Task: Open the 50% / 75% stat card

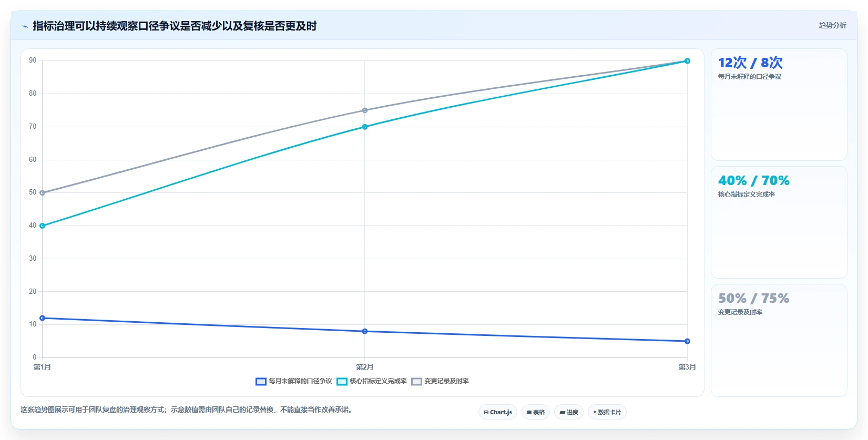Action: [779, 340]
